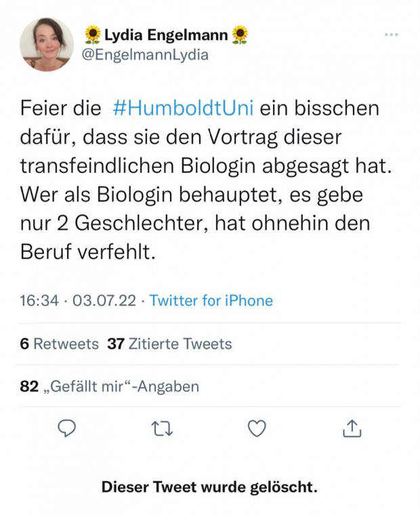Open Lydia Engelmann's profile picture
Viewport: 420px width, 515px height.
pyautogui.click(x=47, y=45)
